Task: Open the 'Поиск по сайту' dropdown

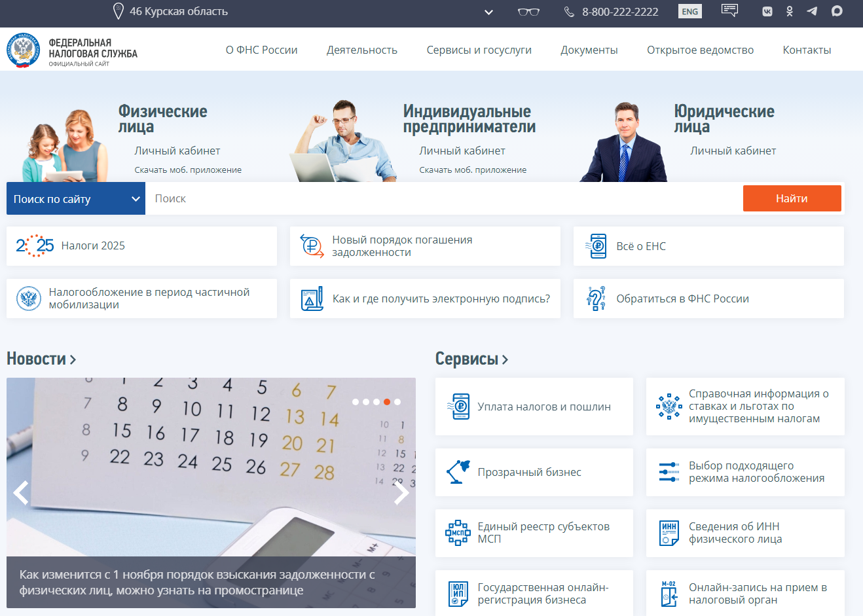Action: 76,199
